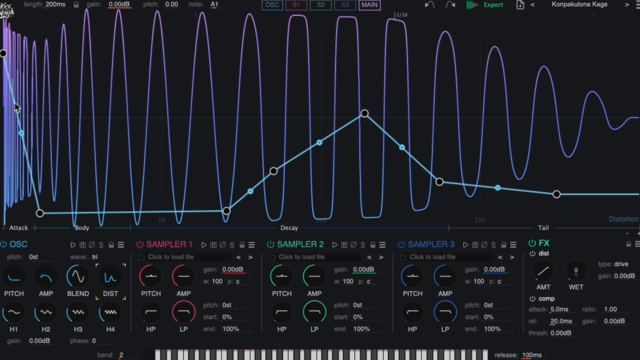Toggle the Sampler 2 power button

[270, 244]
